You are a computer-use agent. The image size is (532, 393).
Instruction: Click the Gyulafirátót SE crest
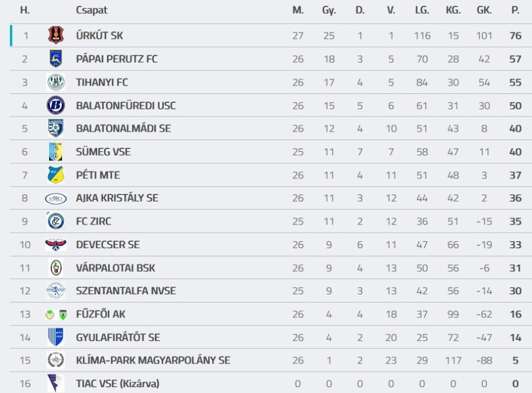(x=56, y=337)
